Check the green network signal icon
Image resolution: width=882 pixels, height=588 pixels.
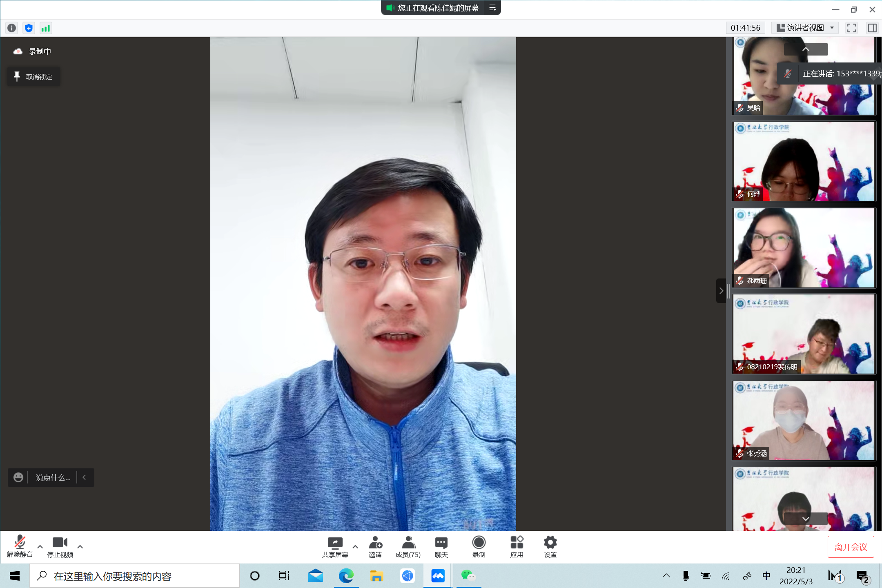[x=45, y=28]
